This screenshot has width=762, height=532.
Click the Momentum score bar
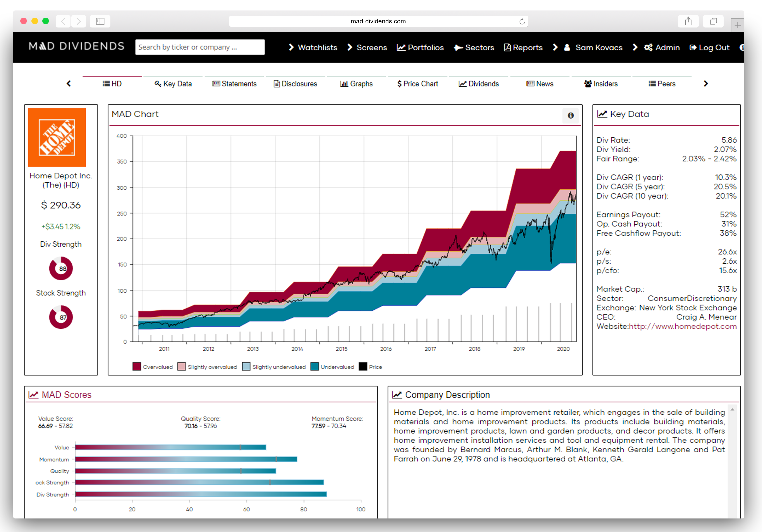(x=186, y=459)
